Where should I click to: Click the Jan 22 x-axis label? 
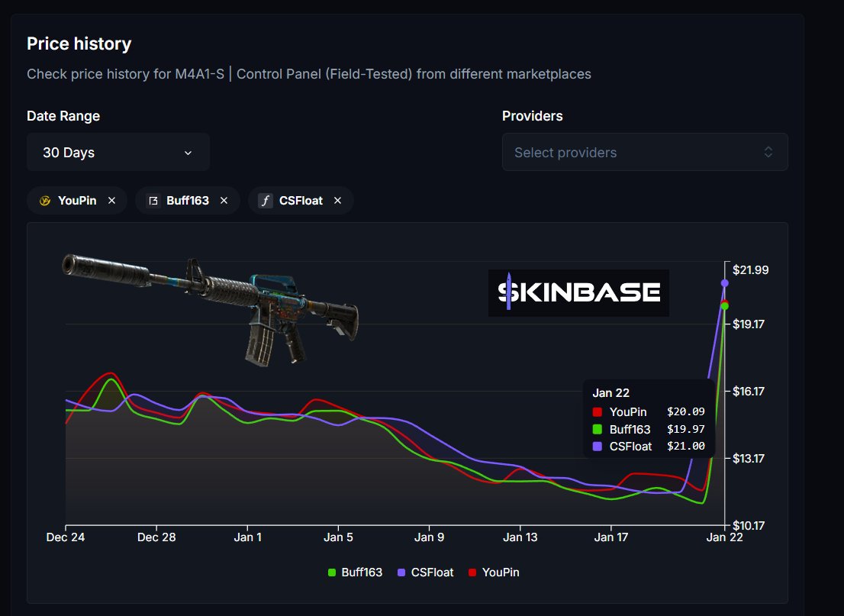[x=724, y=537]
